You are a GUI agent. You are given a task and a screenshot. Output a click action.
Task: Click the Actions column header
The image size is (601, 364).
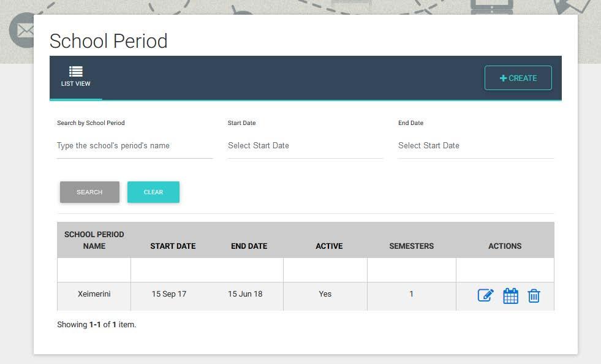pos(505,246)
